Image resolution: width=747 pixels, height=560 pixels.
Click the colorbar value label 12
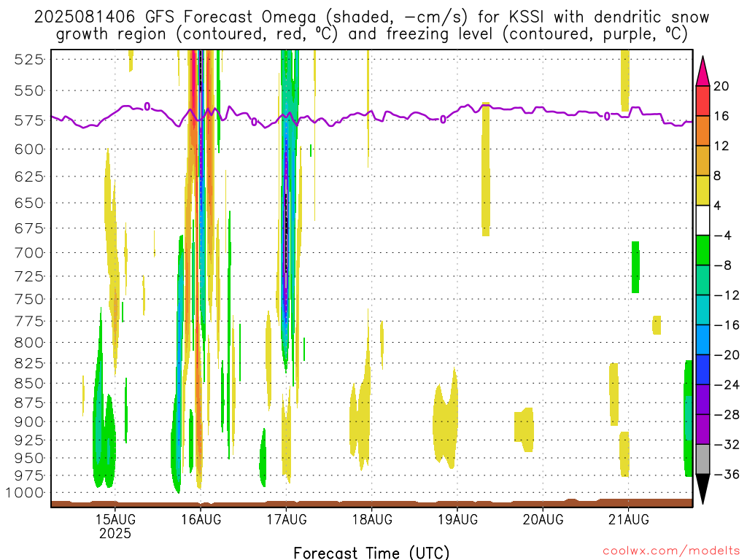coord(721,146)
